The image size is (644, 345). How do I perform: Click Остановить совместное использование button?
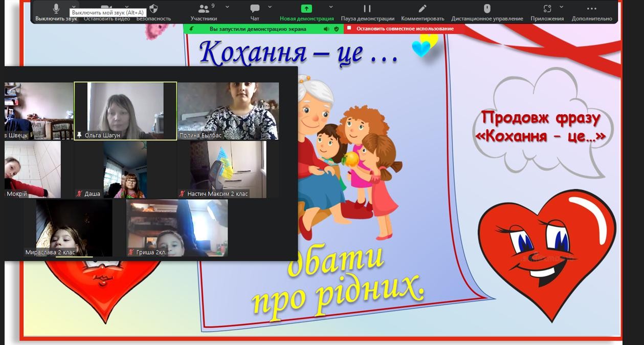(404, 29)
